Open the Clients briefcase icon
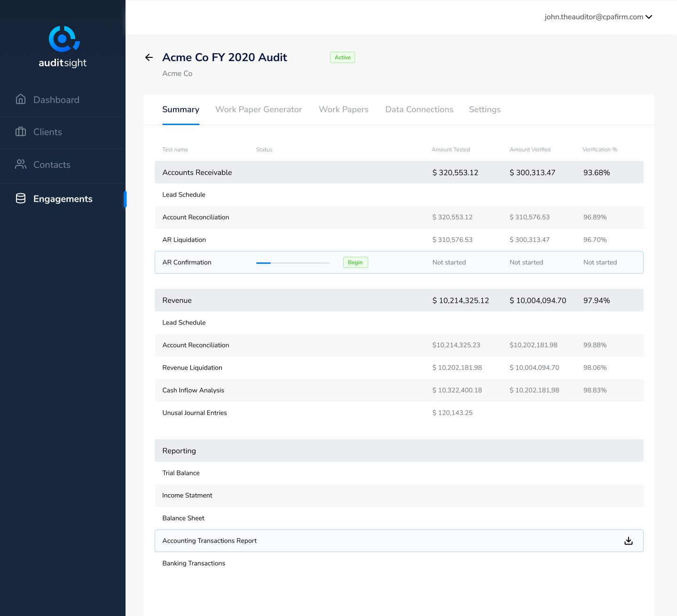677x616 pixels. 21,132
